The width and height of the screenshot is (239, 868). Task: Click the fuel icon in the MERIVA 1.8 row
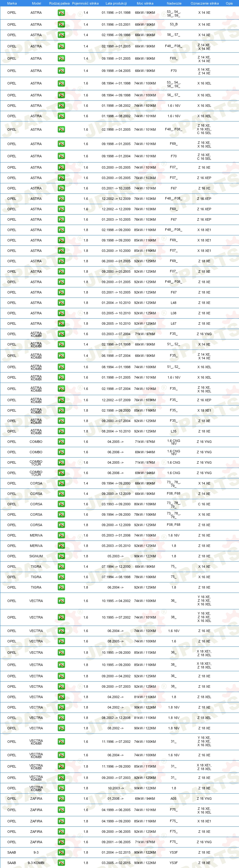(x=61, y=545)
